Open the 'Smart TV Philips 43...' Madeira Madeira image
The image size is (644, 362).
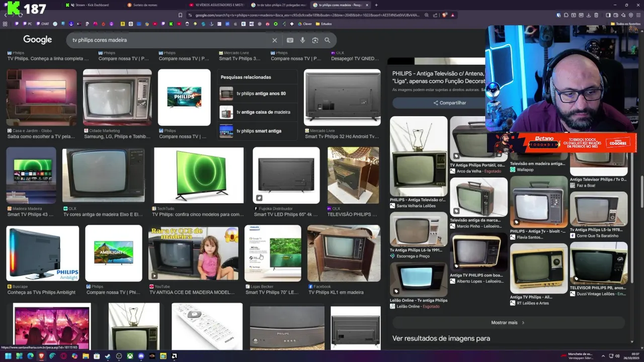click(31, 175)
